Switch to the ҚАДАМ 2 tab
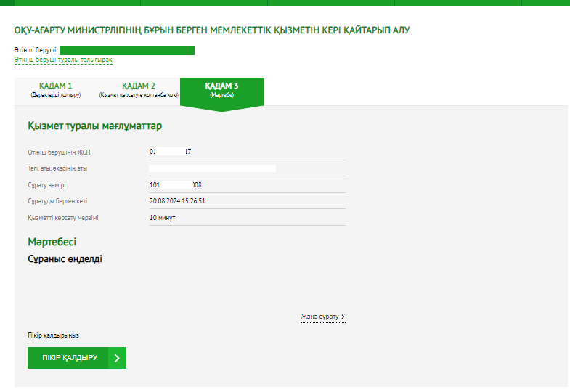This screenshot has height=392, width=570. [x=138, y=90]
